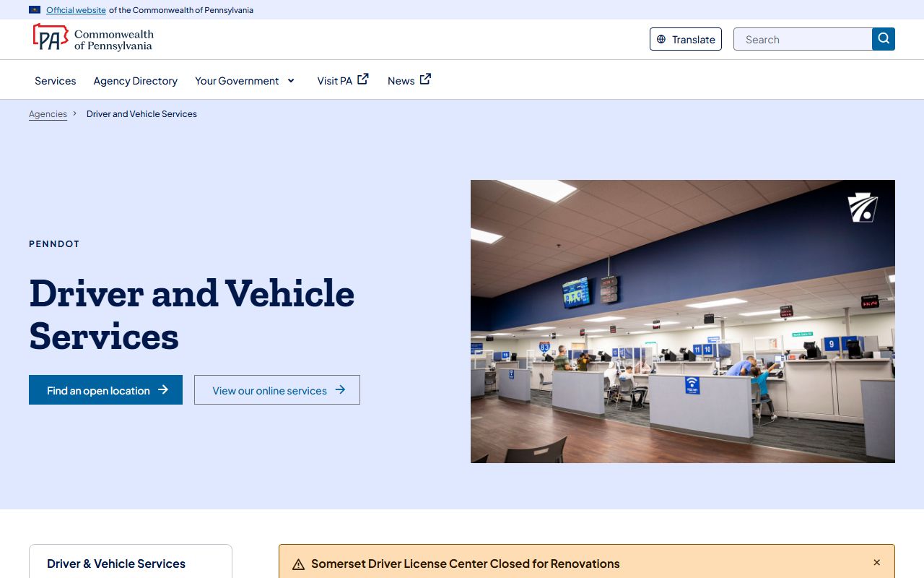Open the Services menu item
Image resolution: width=924 pixels, height=578 pixels.
pyautogui.click(x=56, y=81)
